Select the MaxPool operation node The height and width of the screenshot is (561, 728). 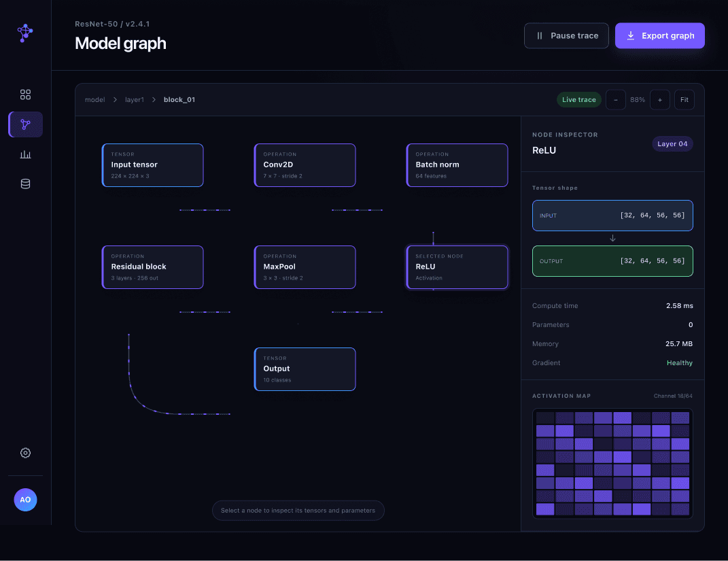(305, 267)
